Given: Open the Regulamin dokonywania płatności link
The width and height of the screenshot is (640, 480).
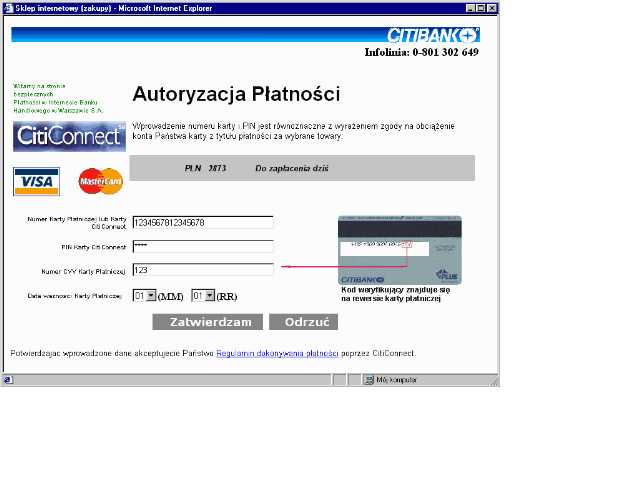Looking at the screenshot, I should click(277, 353).
